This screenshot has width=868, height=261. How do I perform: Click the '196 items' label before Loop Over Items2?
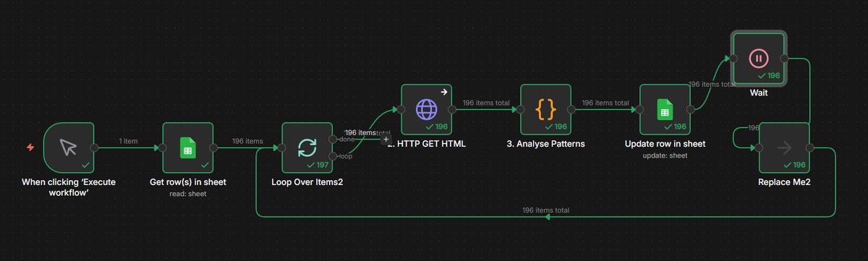tap(247, 142)
